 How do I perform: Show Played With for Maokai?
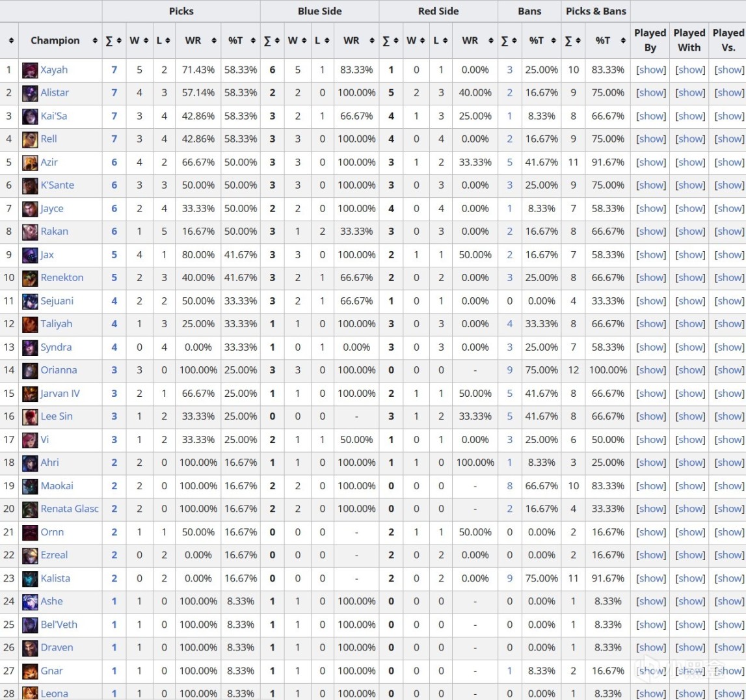click(x=690, y=486)
